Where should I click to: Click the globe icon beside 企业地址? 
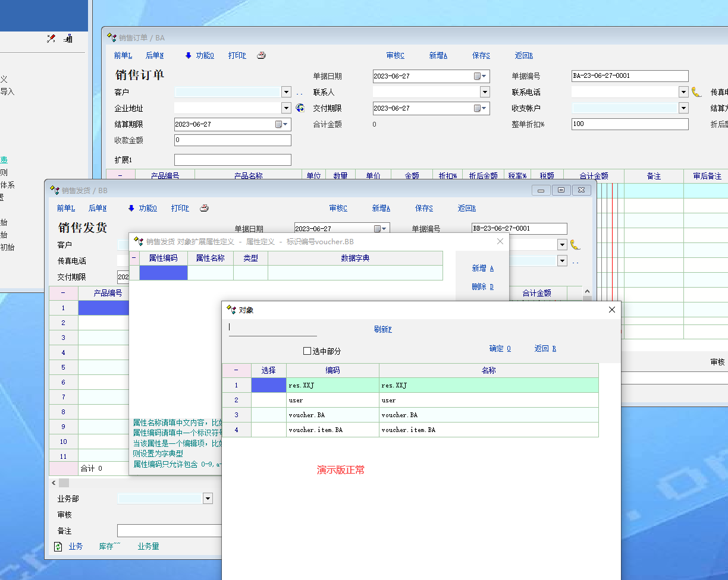[300, 108]
